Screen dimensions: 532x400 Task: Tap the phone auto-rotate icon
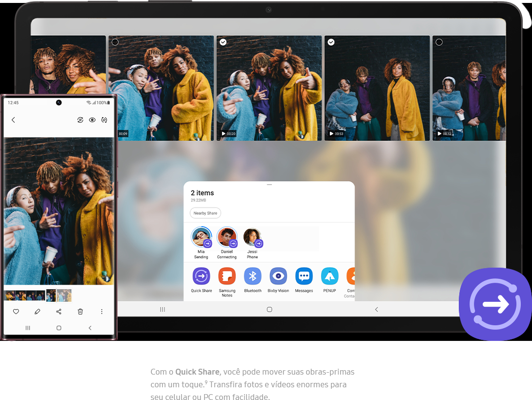click(104, 120)
